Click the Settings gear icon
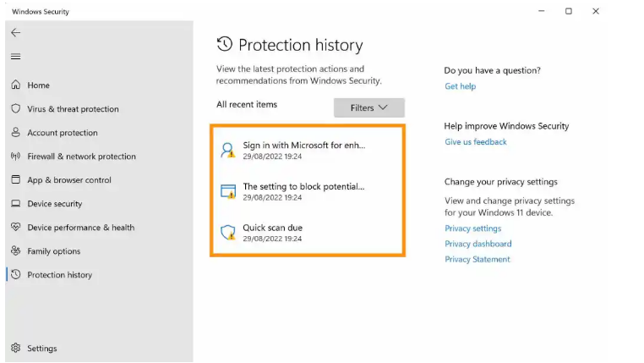This screenshot has height=363, width=644. pos(15,349)
